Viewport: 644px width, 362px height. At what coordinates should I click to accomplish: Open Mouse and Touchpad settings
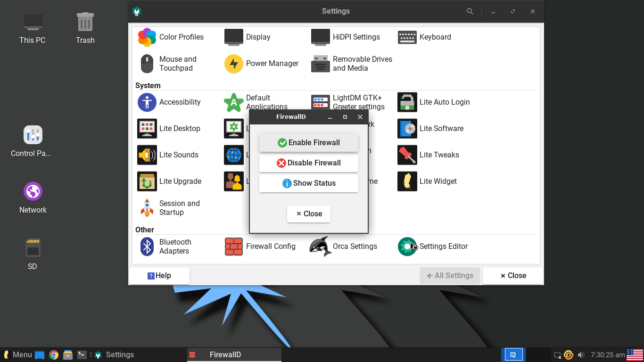pyautogui.click(x=167, y=64)
